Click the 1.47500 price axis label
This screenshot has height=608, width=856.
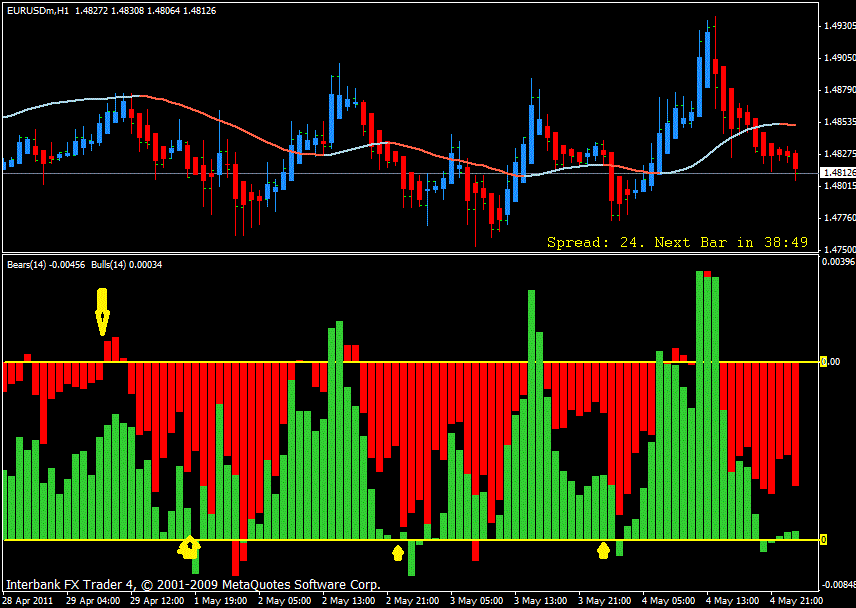pos(840,249)
